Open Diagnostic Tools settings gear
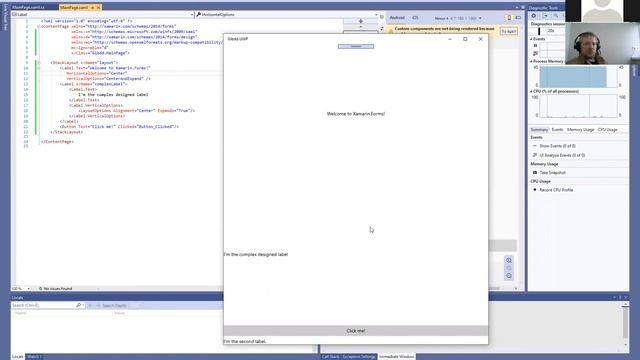Screen dimensions: 640x360 click(x=533, y=16)
